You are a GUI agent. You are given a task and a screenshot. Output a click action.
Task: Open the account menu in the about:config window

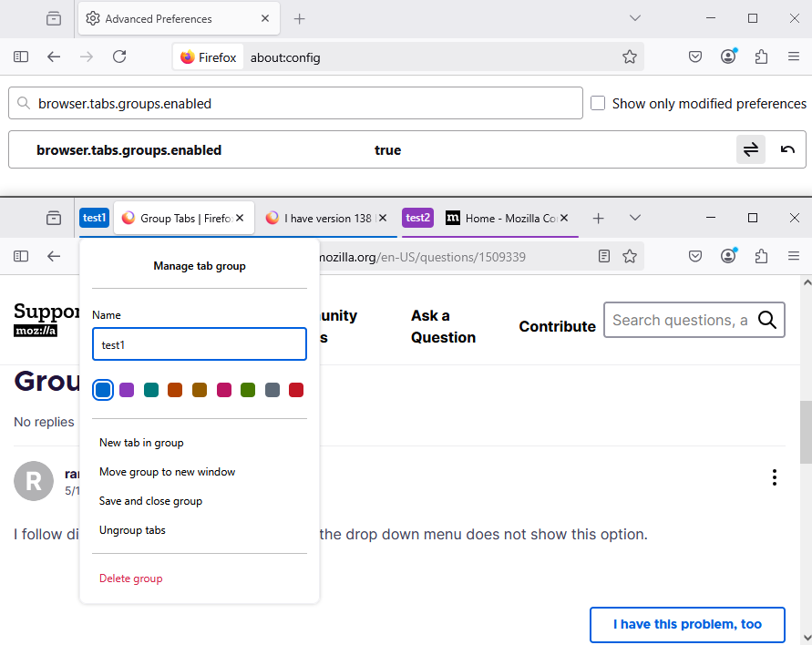click(729, 56)
